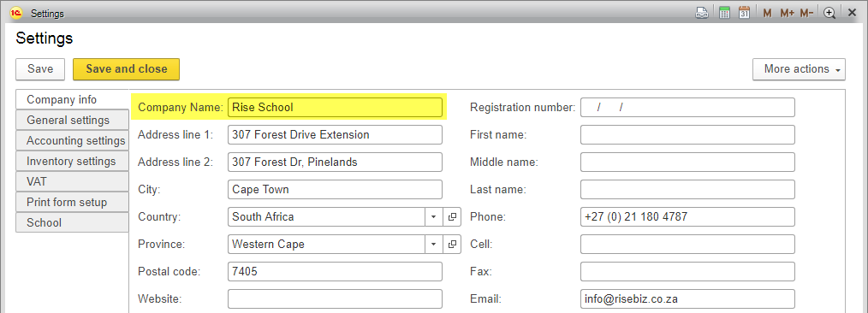
Task: Click the Registration number field
Action: point(687,107)
